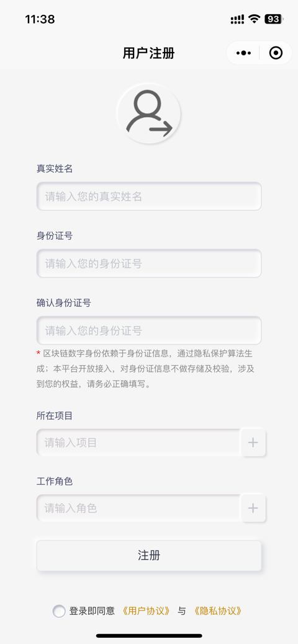Close mini program via circle target icon

click(x=276, y=53)
